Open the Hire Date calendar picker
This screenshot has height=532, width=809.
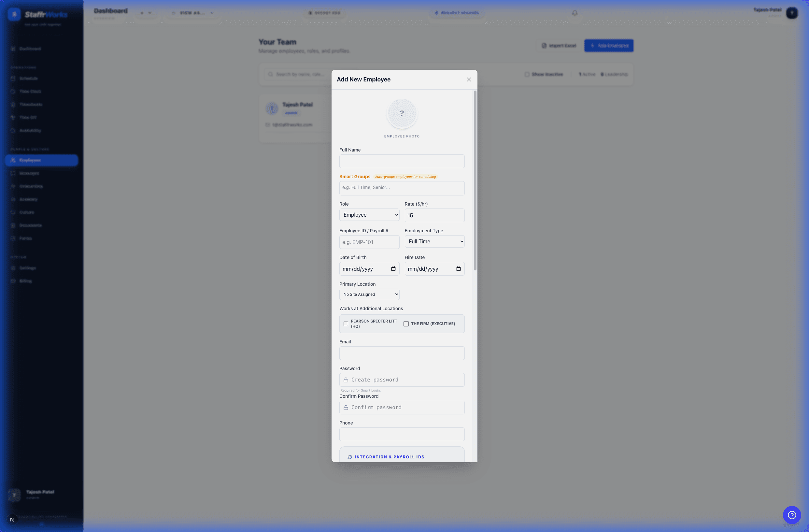coord(458,268)
